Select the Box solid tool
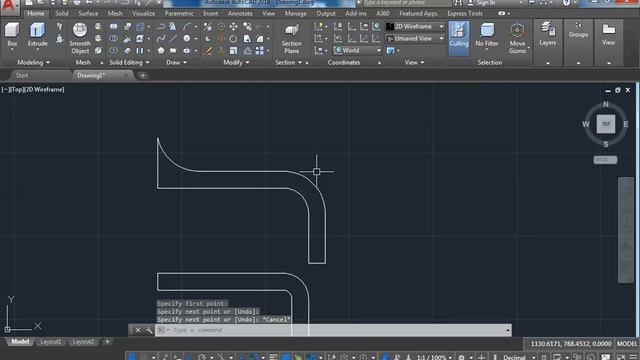640x360 pixels. 12,34
